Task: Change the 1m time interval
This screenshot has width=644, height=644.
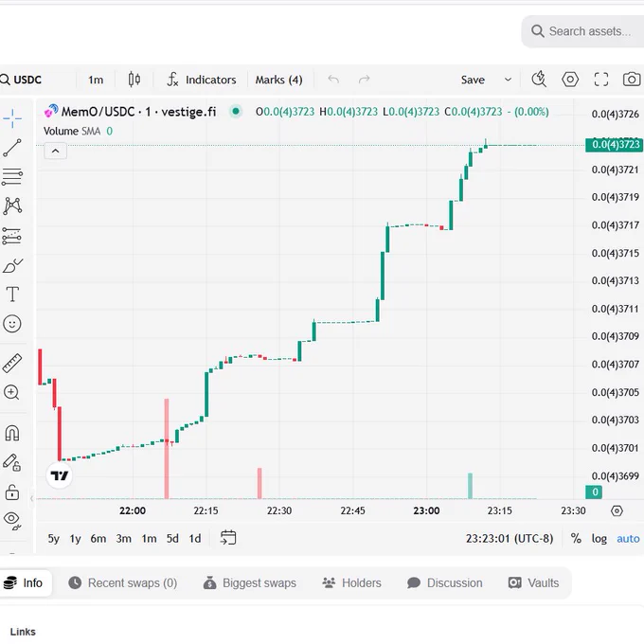Action: [96, 80]
